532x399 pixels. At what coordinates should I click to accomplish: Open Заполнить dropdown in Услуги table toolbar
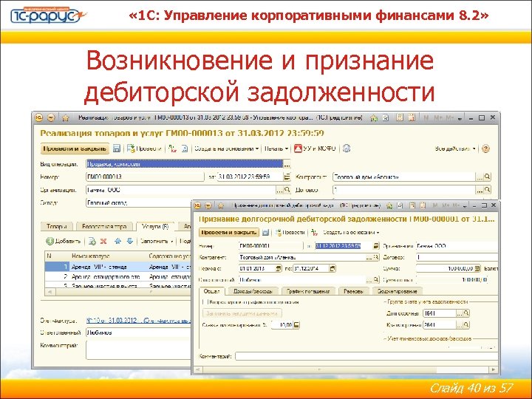157,241
